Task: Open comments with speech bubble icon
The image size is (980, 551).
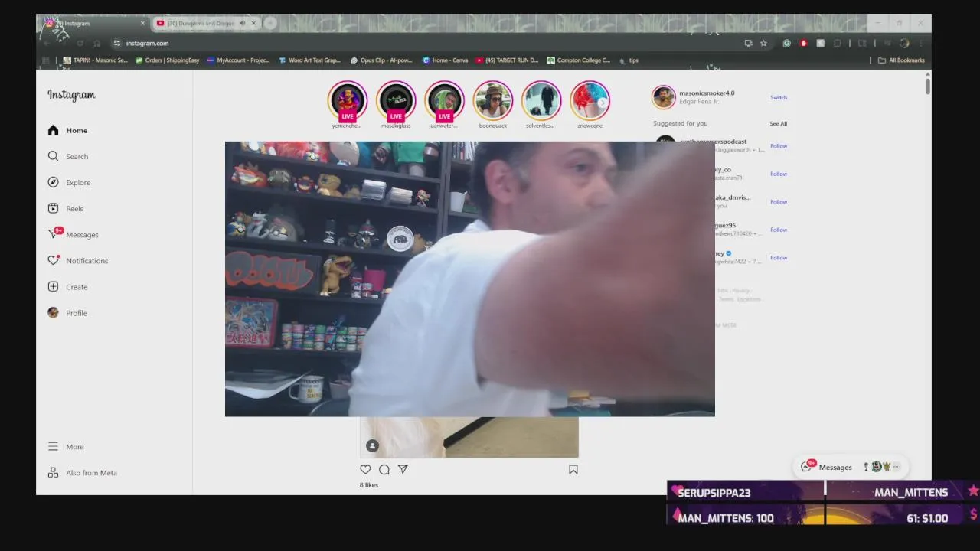Action: click(384, 469)
